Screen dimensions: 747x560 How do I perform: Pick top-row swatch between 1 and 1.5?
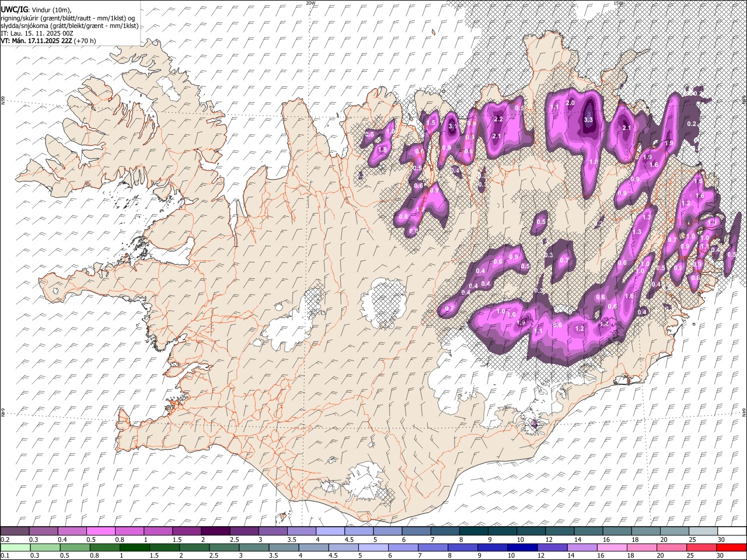(158, 531)
